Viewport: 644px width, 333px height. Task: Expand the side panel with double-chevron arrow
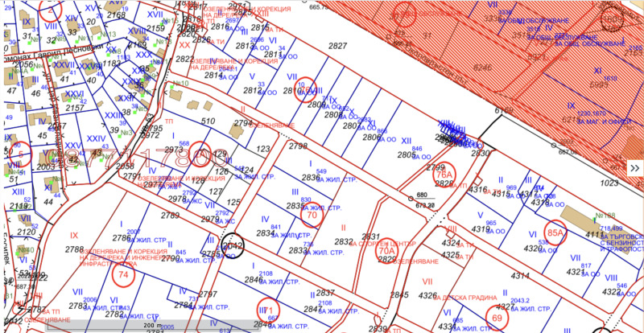pyautogui.click(x=636, y=167)
